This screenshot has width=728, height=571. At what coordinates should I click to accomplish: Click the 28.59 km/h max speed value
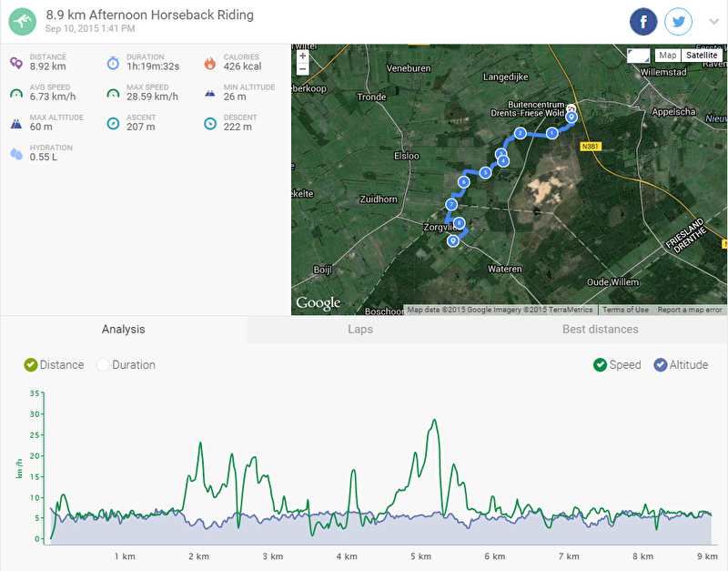[152, 97]
